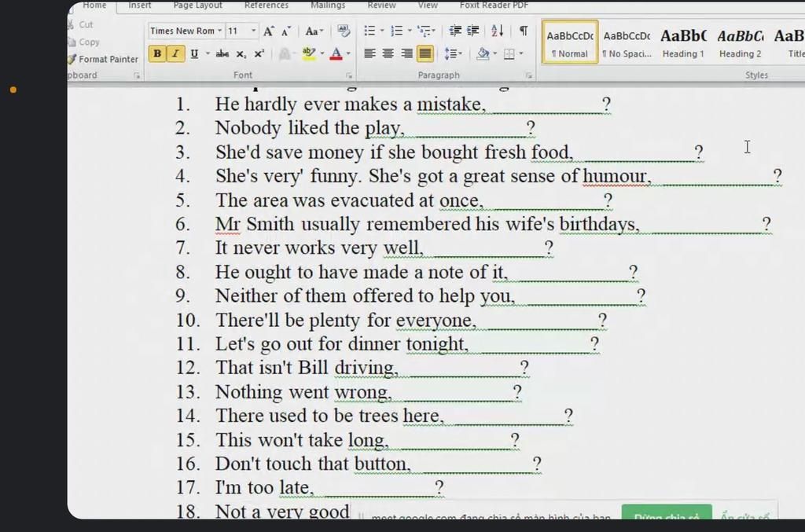
Task: Apply superscript formatting
Action: point(259,53)
